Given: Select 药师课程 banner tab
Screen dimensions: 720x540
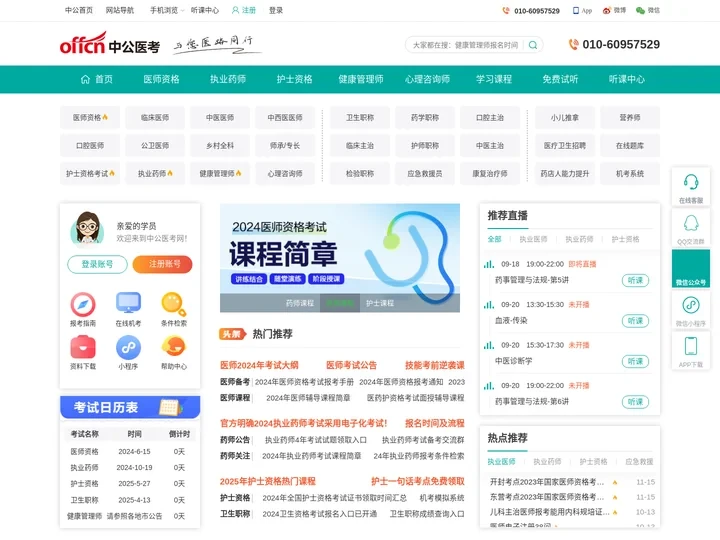Looking at the screenshot, I should point(300,303).
